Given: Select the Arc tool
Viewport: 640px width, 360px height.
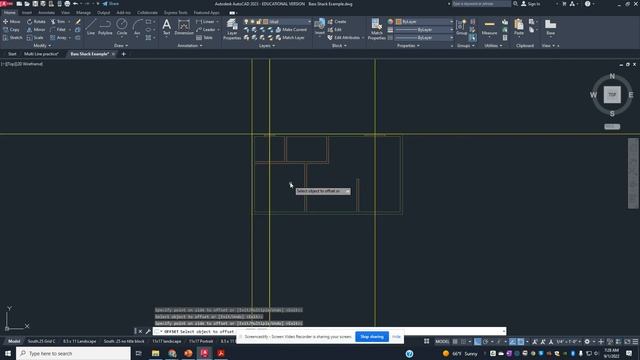Looking at the screenshot, I should pyautogui.click(x=137, y=27).
